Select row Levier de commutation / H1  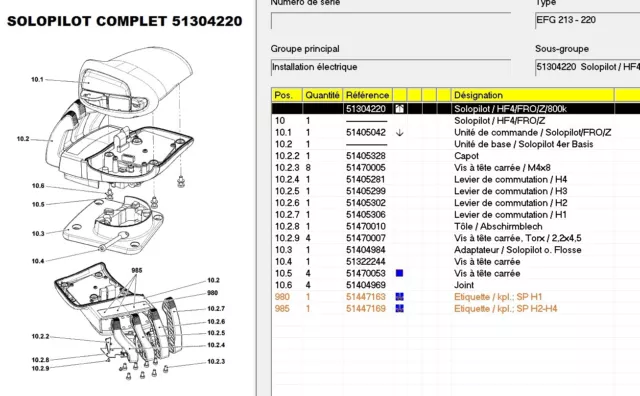point(456,215)
